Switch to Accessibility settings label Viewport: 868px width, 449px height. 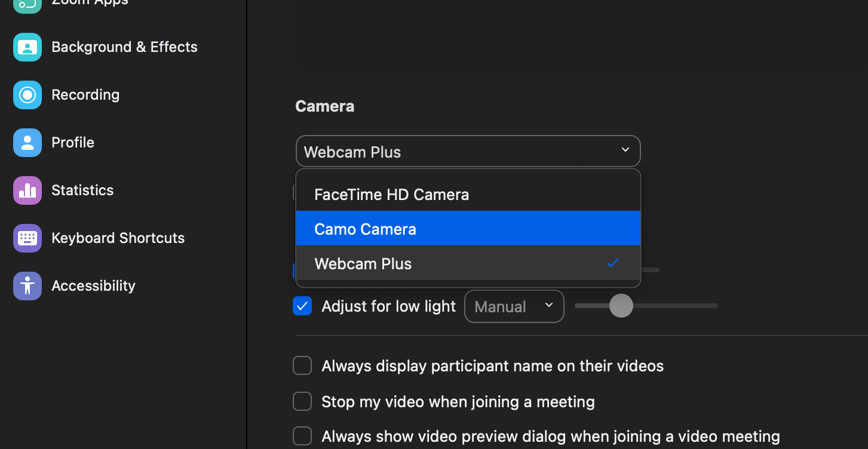point(94,286)
